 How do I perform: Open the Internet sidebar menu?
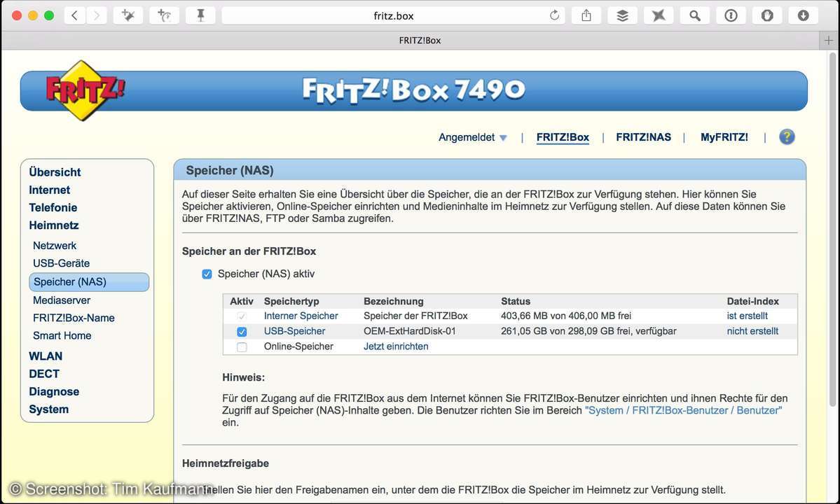click(x=49, y=190)
